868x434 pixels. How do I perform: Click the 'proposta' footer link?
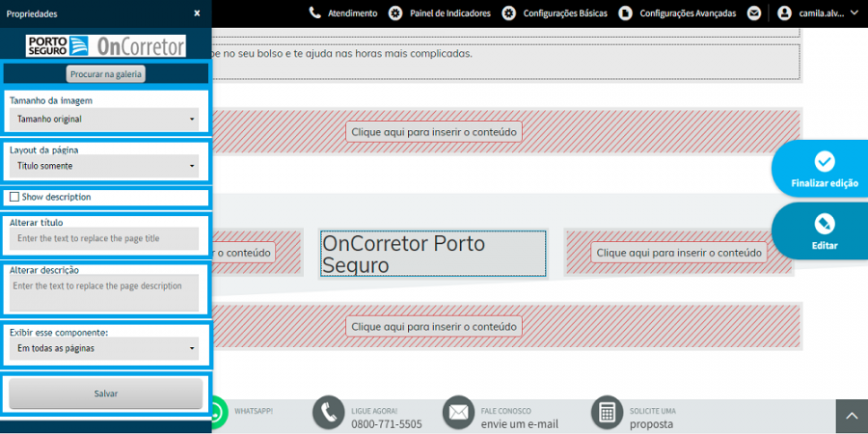point(652,424)
